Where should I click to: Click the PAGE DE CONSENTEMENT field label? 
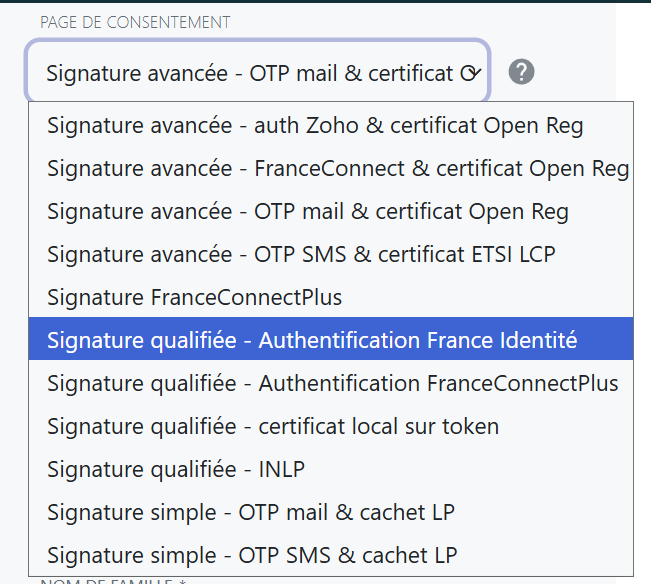click(x=135, y=22)
